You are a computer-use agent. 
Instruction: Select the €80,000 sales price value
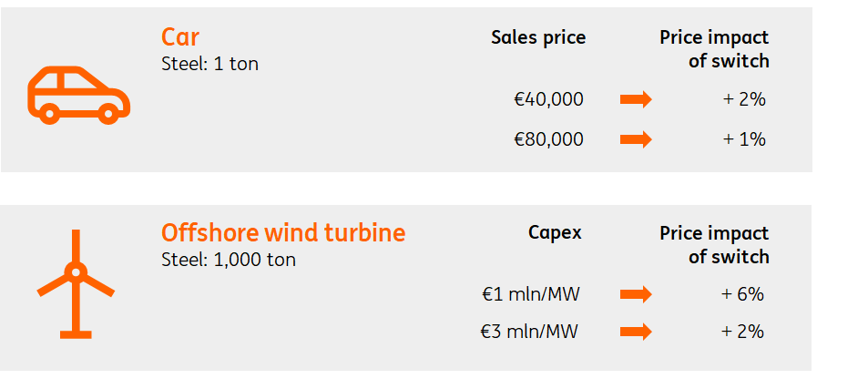click(548, 139)
